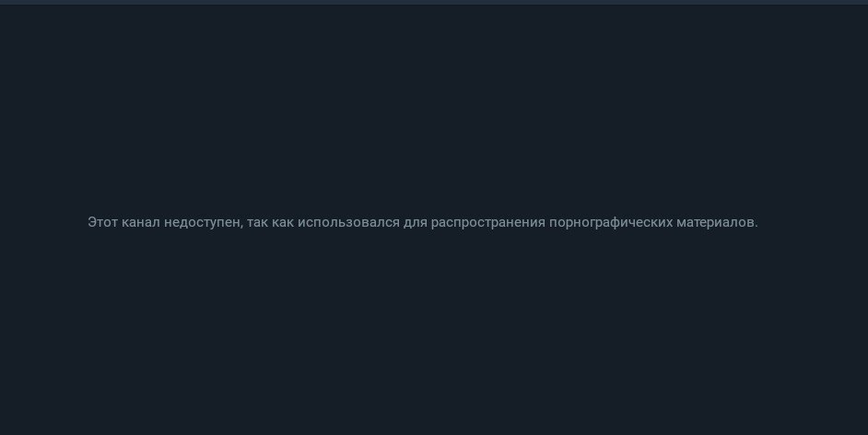Click the channel unavailable notice text

423,222
